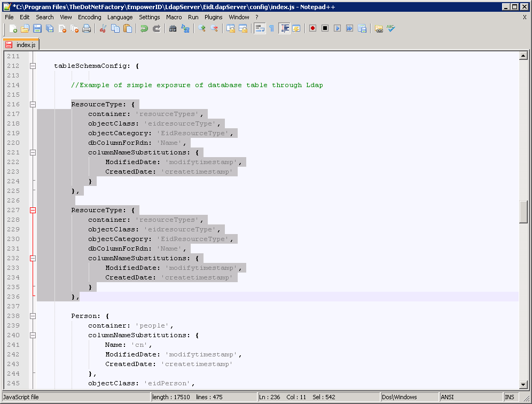The height and width of the screenshot is (404, 532).
Task: Open the Plugins menu
Action: click(214, 17)
